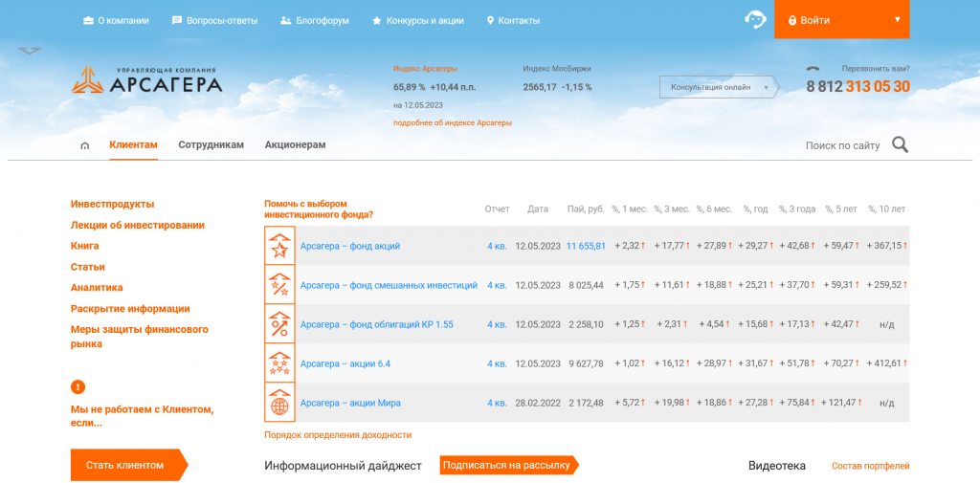Switch to the Сотрудникам tab

[x=211, y=145]
